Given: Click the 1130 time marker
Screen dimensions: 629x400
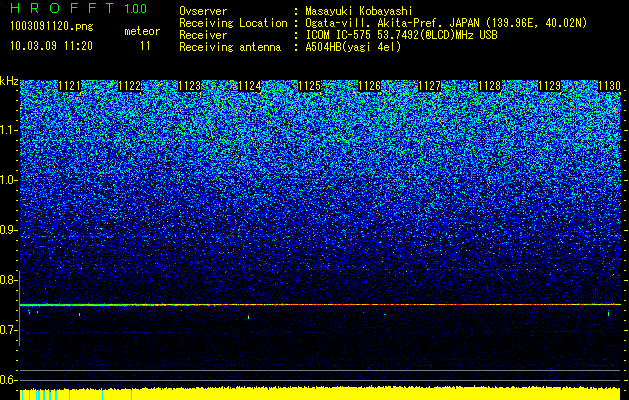Looking at the screenshot, I should point(610,86).
